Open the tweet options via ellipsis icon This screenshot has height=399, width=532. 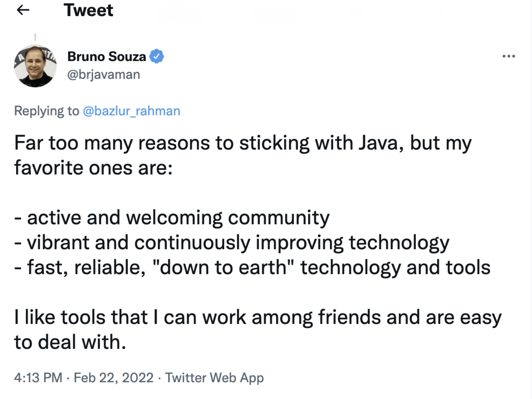coord(509,56)
